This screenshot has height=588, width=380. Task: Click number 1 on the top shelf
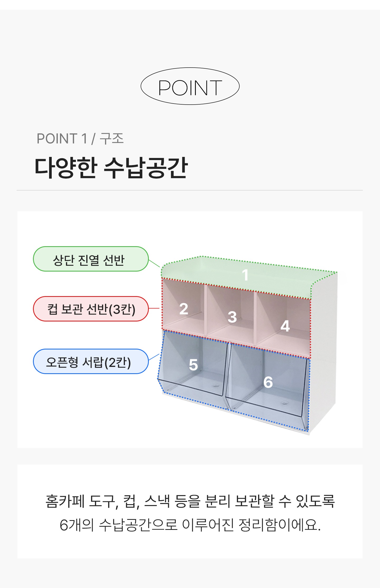pyautogui.click(x=245, y=275)
